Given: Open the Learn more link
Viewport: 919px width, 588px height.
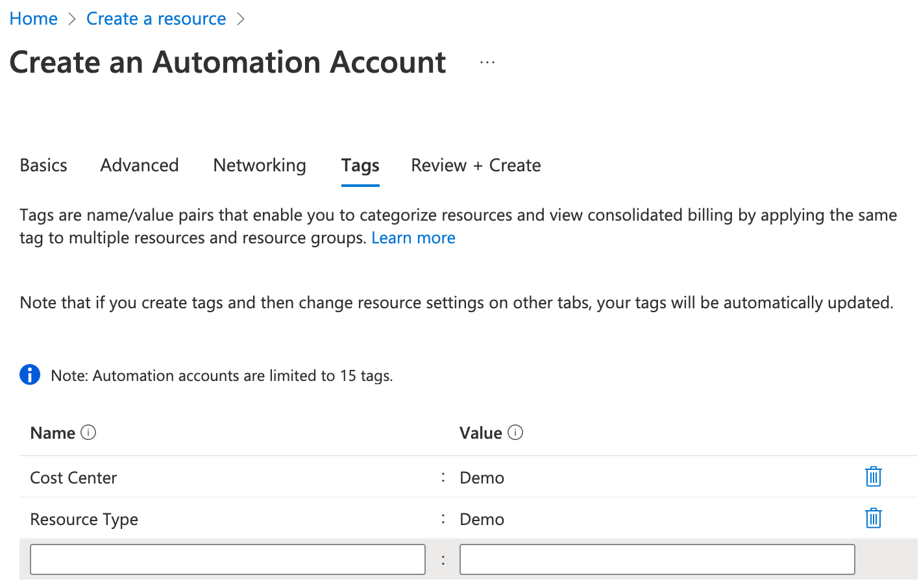Looking at the screenshot, I should (413, 238).
